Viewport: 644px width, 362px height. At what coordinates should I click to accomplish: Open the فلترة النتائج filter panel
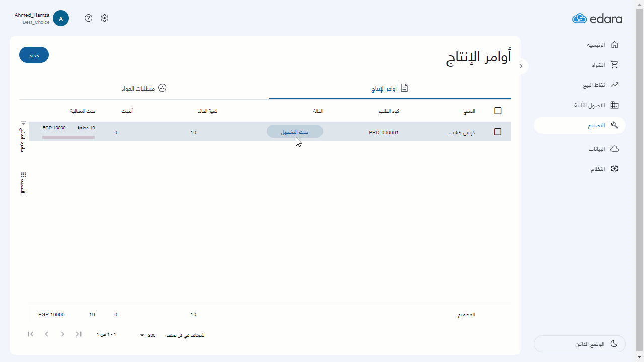(x=23, y=136)
